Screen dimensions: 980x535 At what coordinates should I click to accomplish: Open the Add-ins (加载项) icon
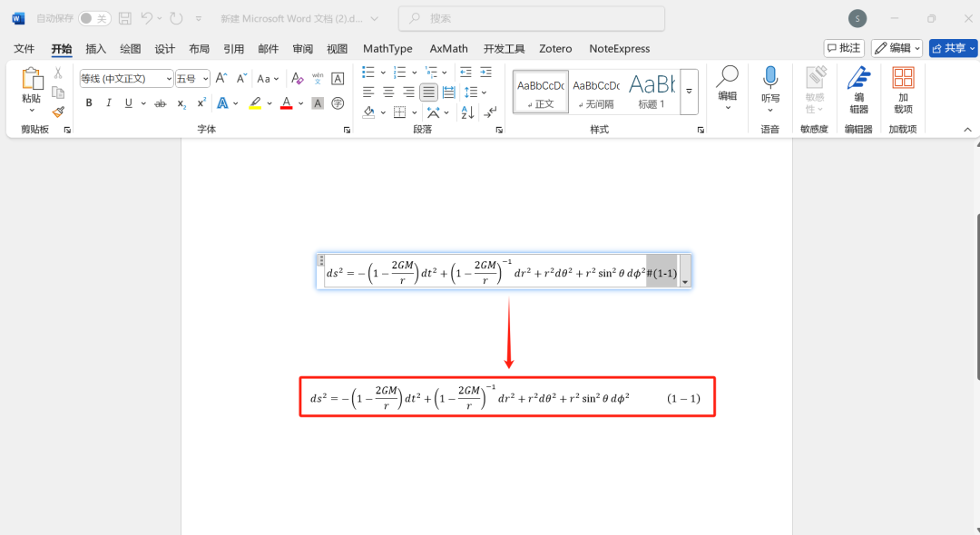coord(903,89)
